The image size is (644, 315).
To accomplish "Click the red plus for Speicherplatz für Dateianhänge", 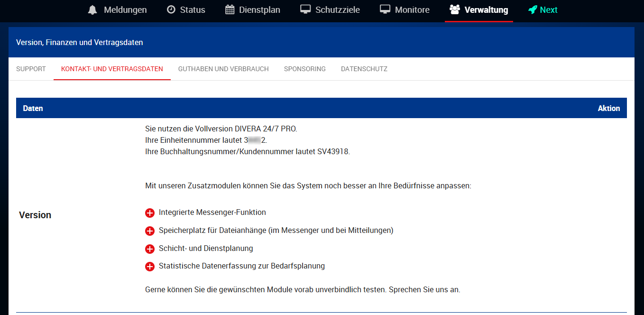I will [x=150, y=231].
